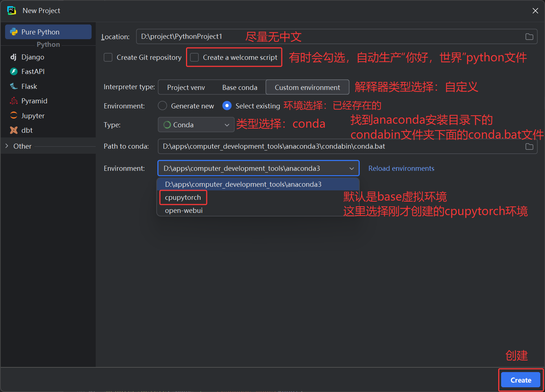
Task: Click the dbt icon in sidebar
Action: pyautogui.click(x=14, y=130)
